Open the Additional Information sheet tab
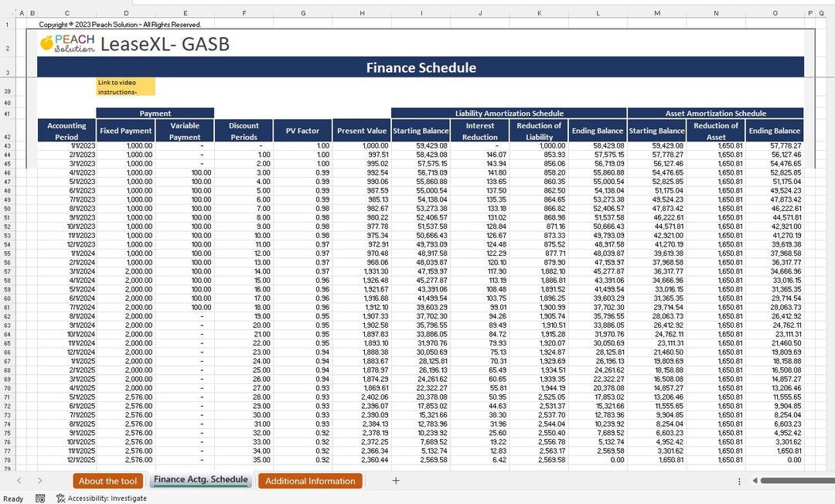 [310, 481]
